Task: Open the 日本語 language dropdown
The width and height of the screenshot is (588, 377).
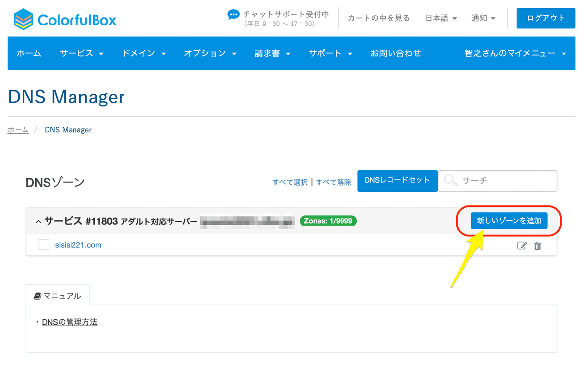Action: pyautogui.click(x=440, y=18)
